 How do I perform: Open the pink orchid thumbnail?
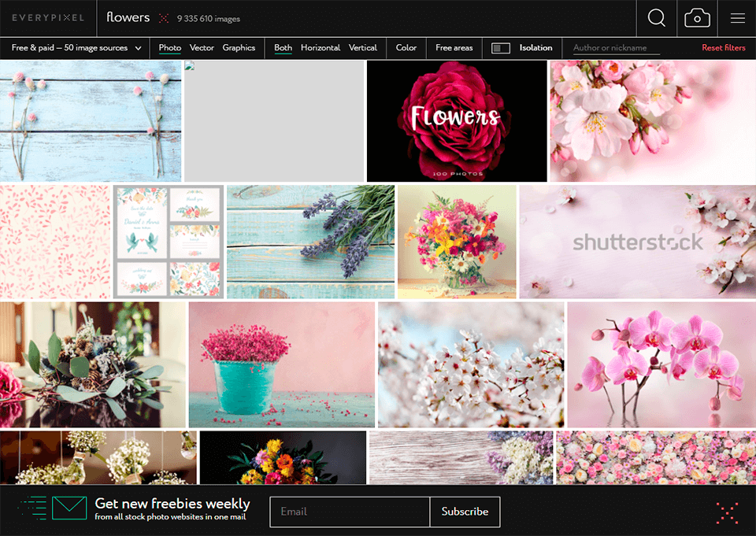pyautogui.click(x=661, y=365)
